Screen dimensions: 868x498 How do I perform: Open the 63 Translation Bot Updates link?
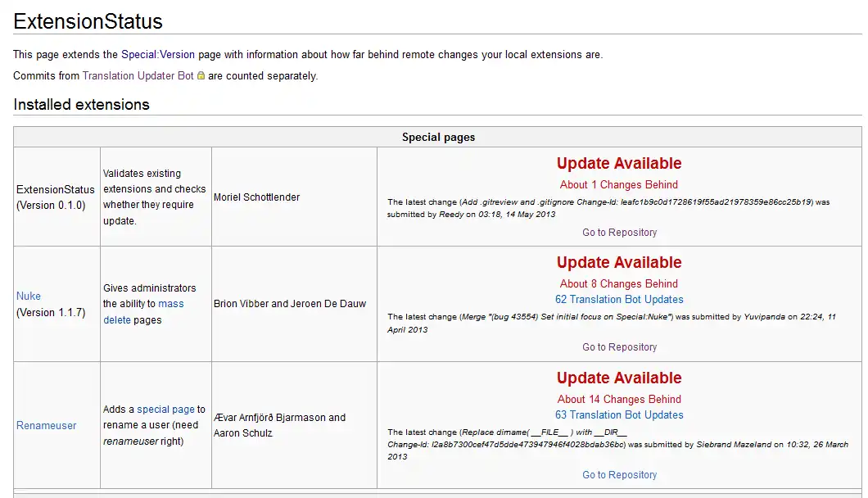[619, 415]
